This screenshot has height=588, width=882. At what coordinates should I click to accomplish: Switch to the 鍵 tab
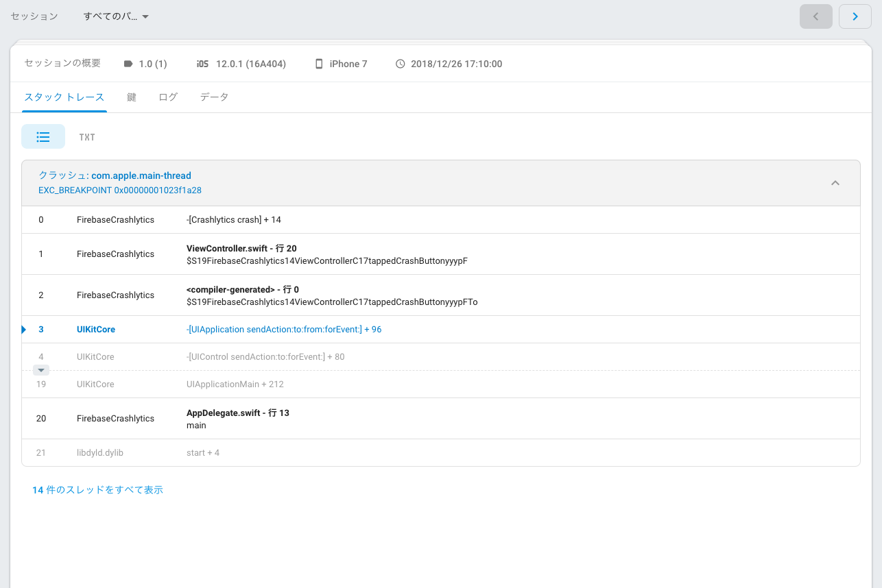pyautogui.click(x=131, y=97)
